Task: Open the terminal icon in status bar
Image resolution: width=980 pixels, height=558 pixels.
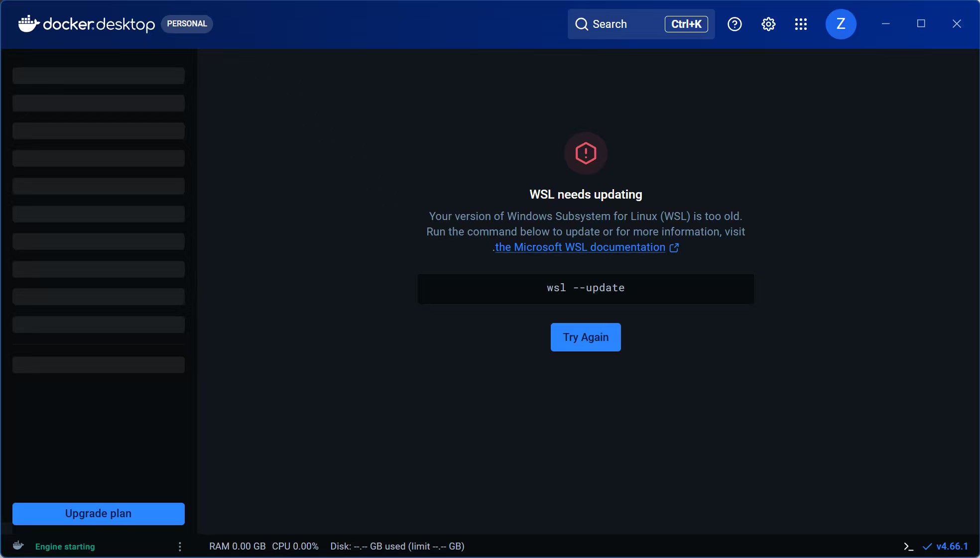Action: pos(908,547)
